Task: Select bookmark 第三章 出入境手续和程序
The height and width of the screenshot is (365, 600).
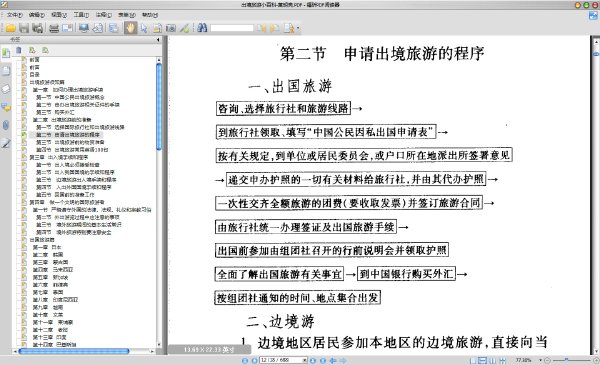Action: pyautogui.click(x=59, y=157)
